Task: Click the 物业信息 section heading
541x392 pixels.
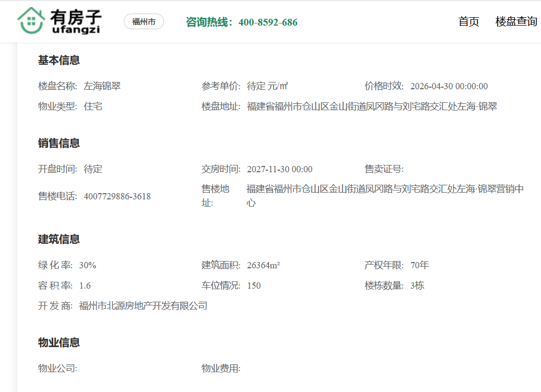Action: pyautogui.click(x=59, y=342)
